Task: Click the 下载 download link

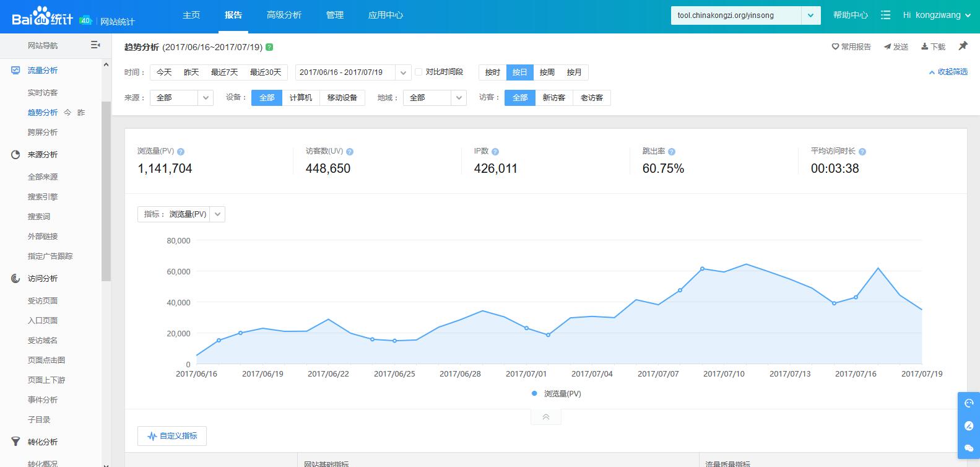Action: pyautogui.click(x=933, y=47)
